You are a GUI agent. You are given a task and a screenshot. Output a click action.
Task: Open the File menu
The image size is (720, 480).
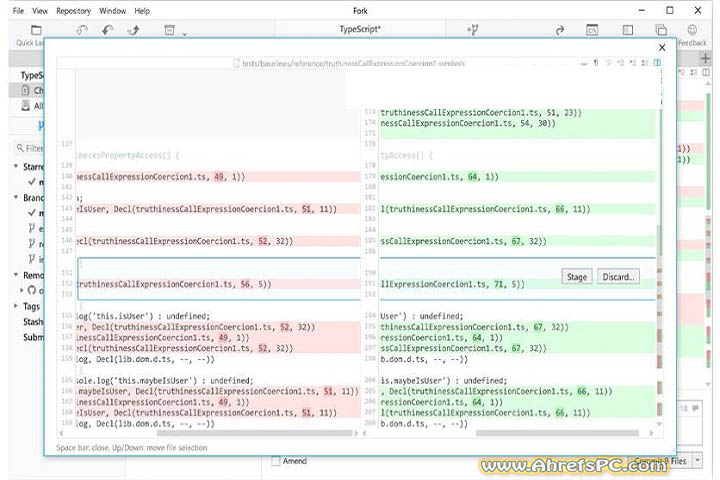(x=18, y=11)
